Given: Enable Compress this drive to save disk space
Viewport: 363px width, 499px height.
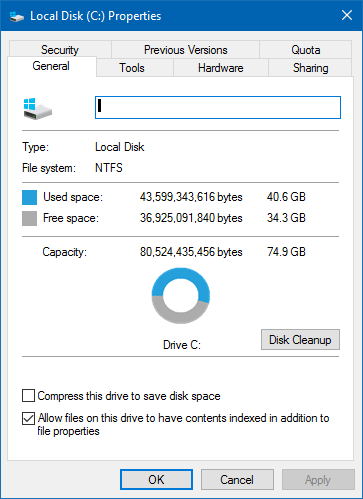Looking at the screenshot, I should 28,396.
